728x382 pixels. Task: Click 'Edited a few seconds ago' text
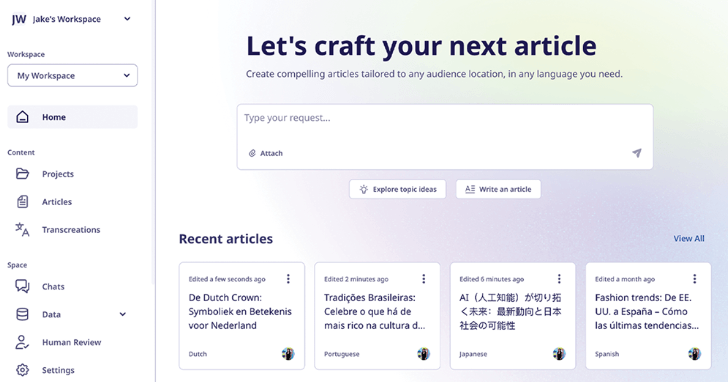(227, 279)
